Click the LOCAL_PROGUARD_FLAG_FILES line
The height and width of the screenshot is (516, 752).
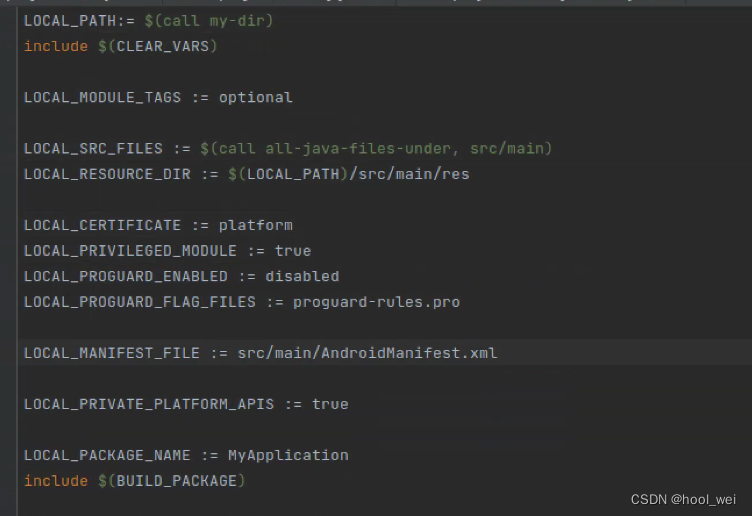[242, 302]
